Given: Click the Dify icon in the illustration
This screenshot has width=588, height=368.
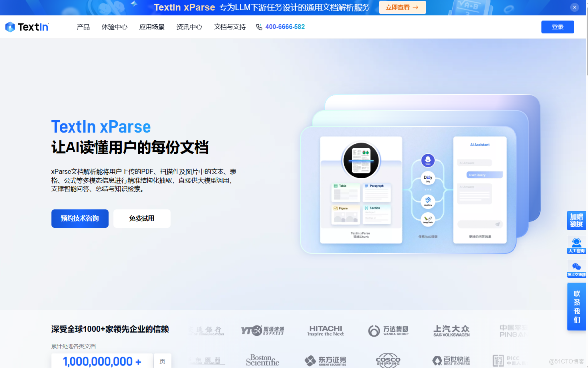Looking at the screenshot, I should tap(427, 178).
